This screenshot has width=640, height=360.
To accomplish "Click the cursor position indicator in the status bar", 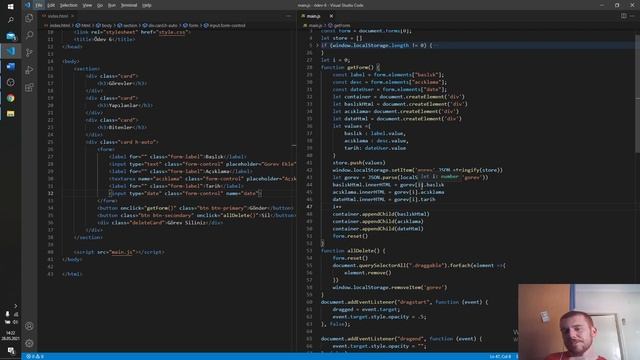I will (x=500, y=356).
